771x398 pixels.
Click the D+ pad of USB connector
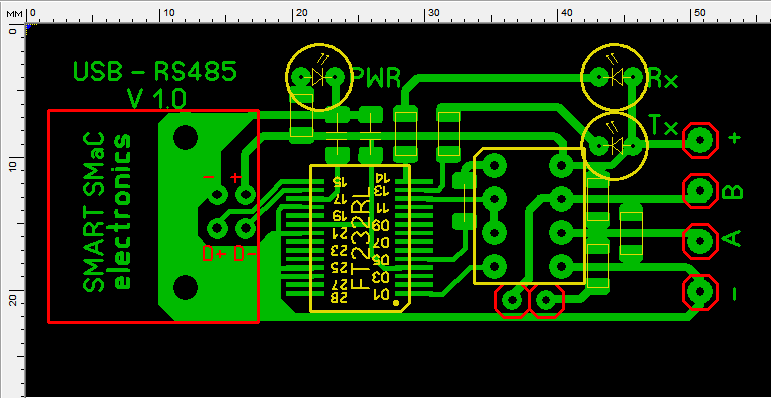tap(216, 228)
